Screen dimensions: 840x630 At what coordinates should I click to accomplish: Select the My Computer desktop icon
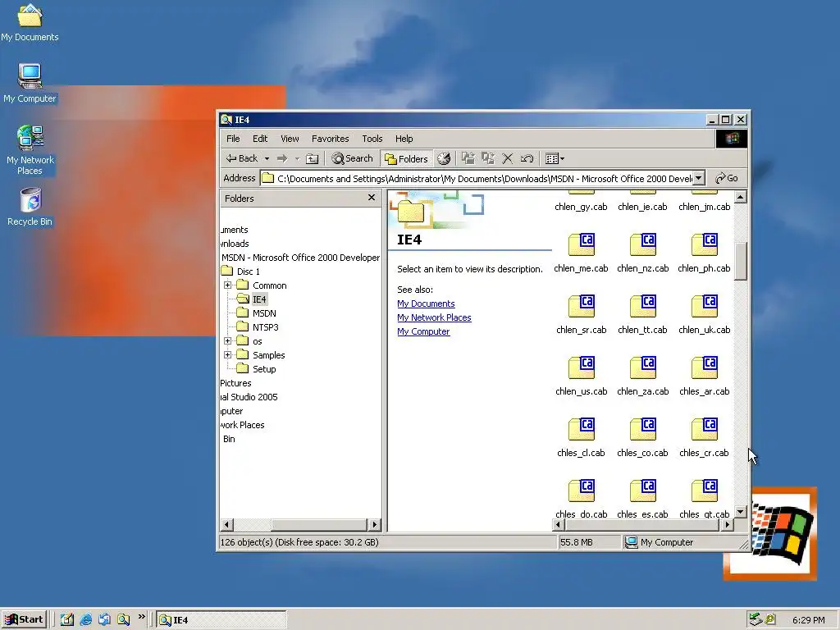[30, 76]
